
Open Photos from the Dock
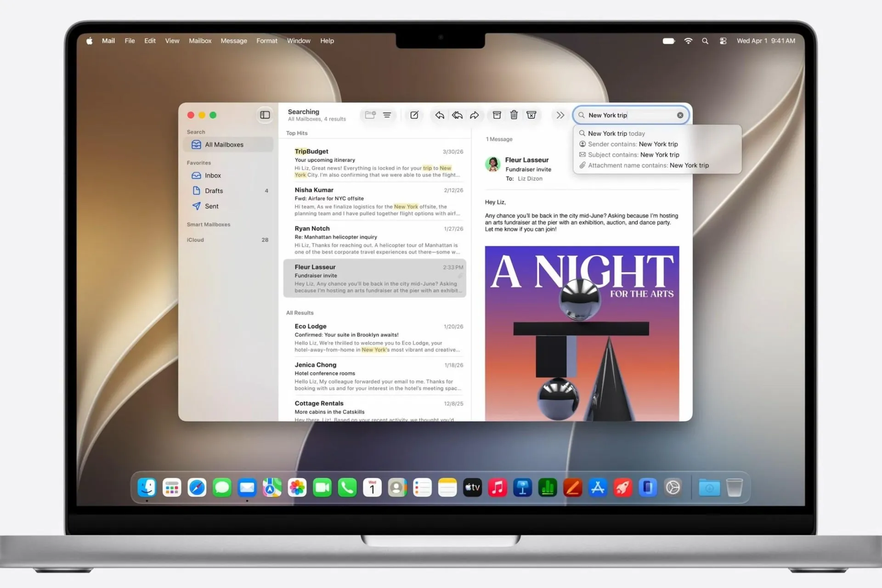(297, 487)
